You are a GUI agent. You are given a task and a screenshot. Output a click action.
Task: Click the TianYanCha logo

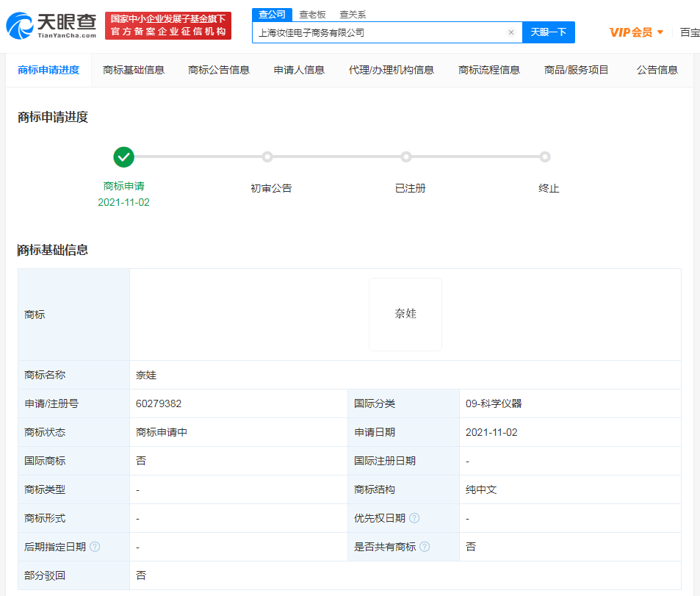[x=51, y=26]
